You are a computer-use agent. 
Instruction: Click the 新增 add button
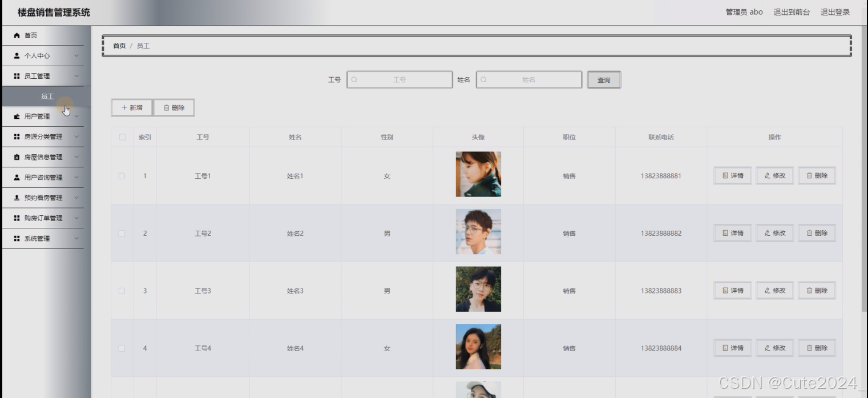132,107
